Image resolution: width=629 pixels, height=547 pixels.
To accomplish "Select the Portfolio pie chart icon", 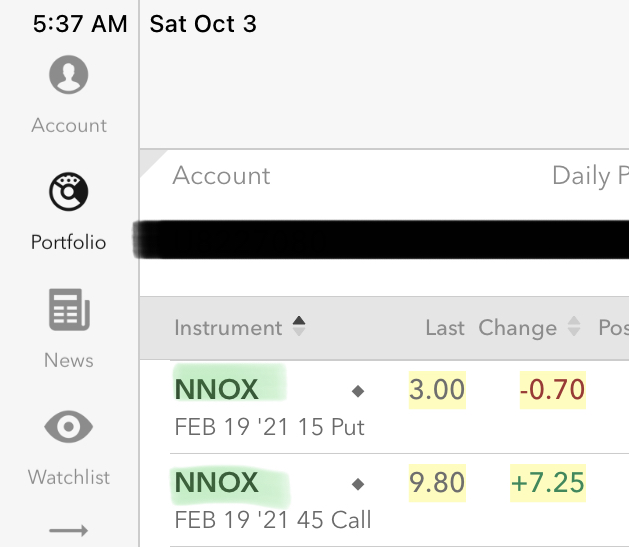I will [68, 191].
